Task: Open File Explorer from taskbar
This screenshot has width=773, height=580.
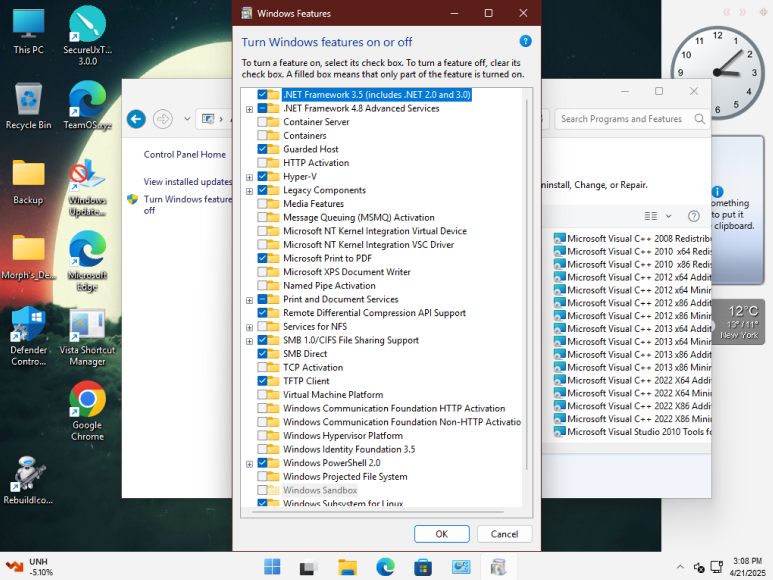Action: click(347, 567)
